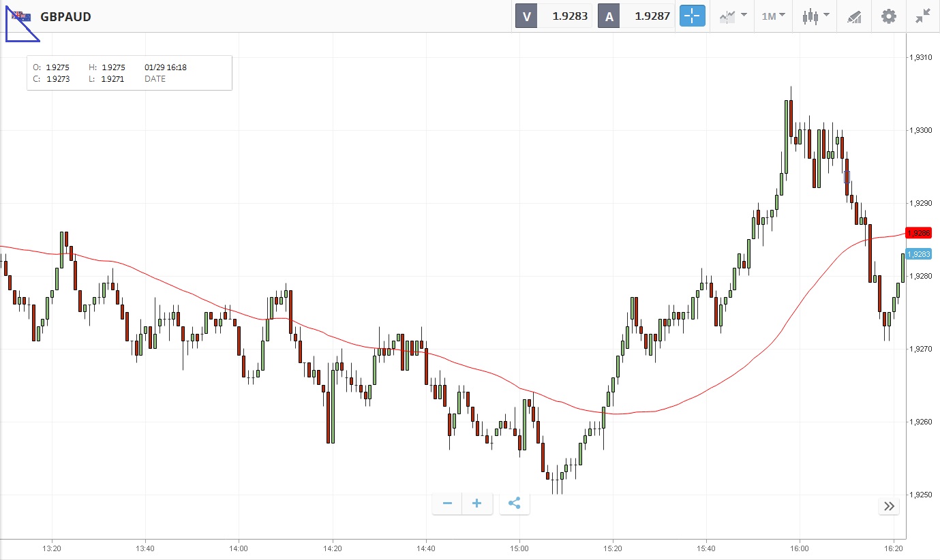Open the drawing tools pencil icon
The width and height of the screenshot is (940, 560).
click(x=854, y=16)
